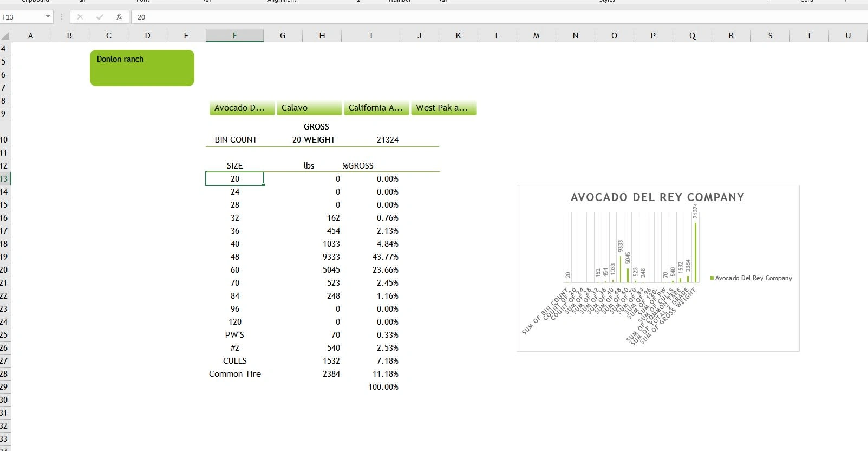Click the SUM OF GROSS WEIGHT axis label
This screenshot has height=451, width=868.
[x=668, y=317]
